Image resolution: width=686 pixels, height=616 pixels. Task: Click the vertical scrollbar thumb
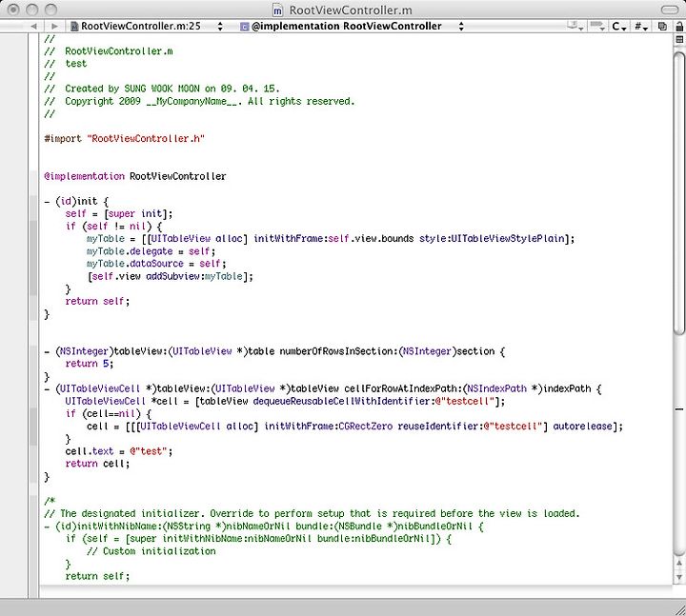pos(679,193)
